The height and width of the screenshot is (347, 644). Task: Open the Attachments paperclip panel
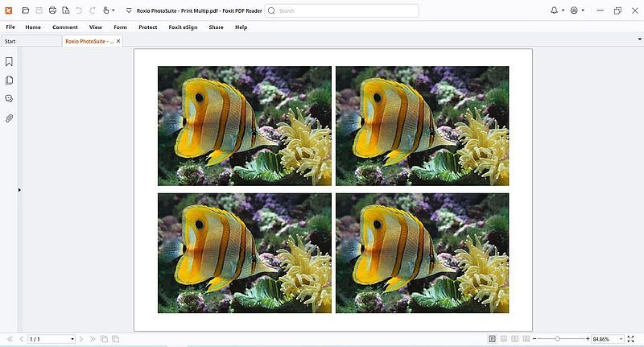pyautogui.click(x=9, y=118)
